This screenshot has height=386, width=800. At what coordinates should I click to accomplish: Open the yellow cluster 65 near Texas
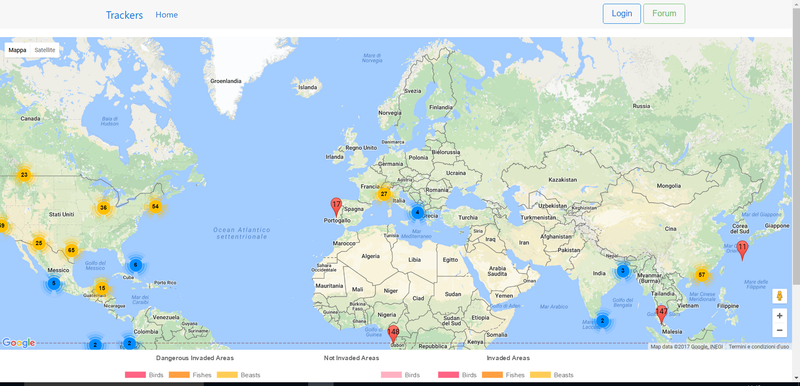(x=71, y=250)
